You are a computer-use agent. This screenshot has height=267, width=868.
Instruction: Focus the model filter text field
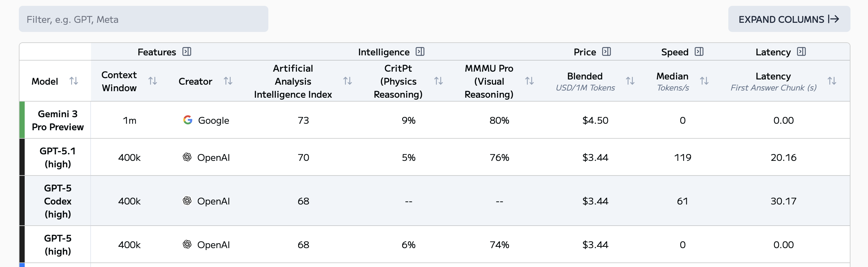[x=143, y=19]
